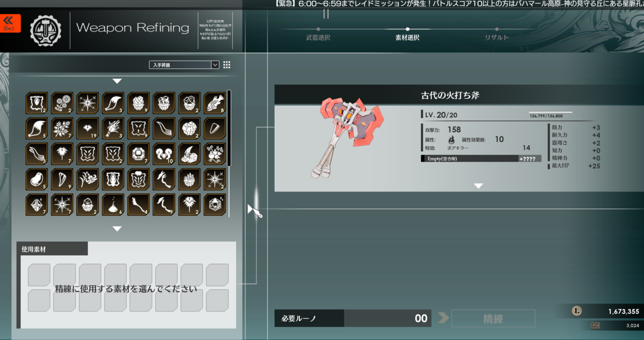
Task: Select the twig material with quantity 4
Action: coord(138,205)
